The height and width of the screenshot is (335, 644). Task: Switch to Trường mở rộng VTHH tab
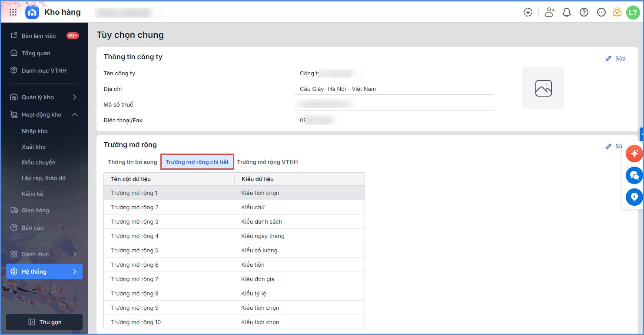pos(267,162)
